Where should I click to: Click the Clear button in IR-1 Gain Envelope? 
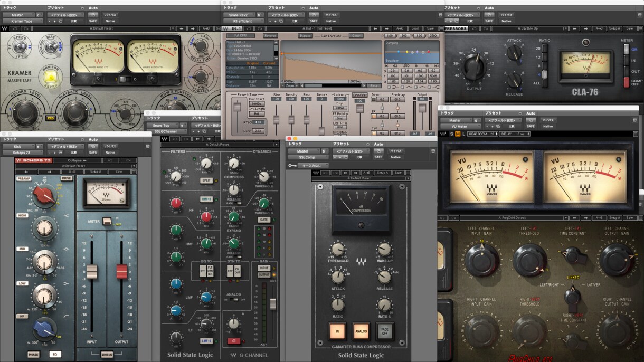click(x=356, y=36)
